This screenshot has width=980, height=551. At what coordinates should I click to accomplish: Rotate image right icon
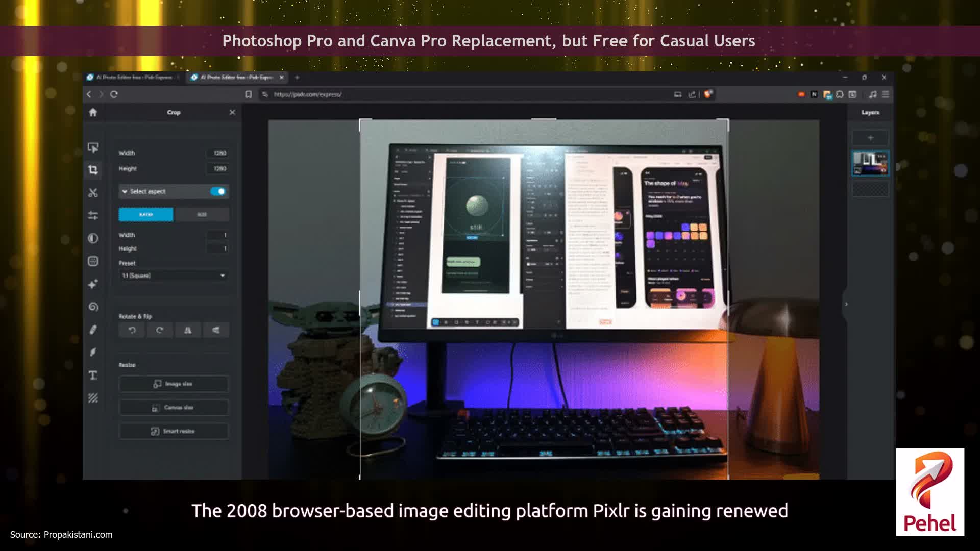coord(160,330)
